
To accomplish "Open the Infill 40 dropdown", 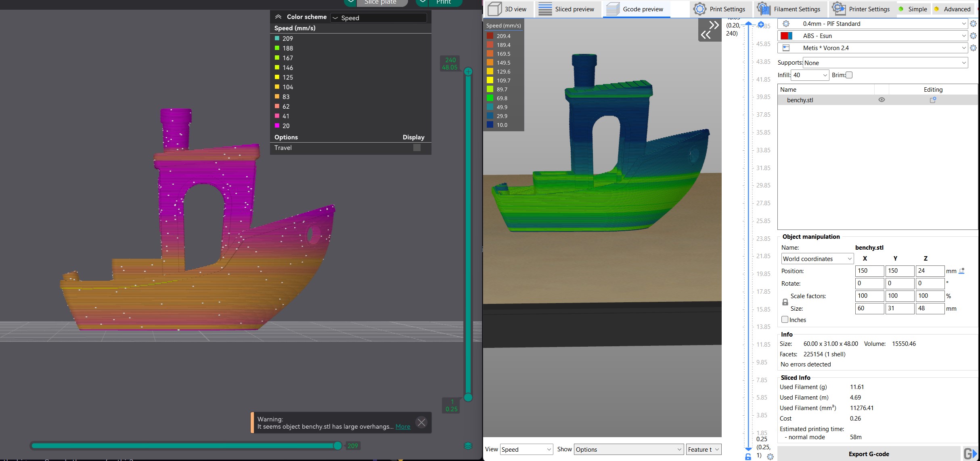I will [x=810, y=75].
